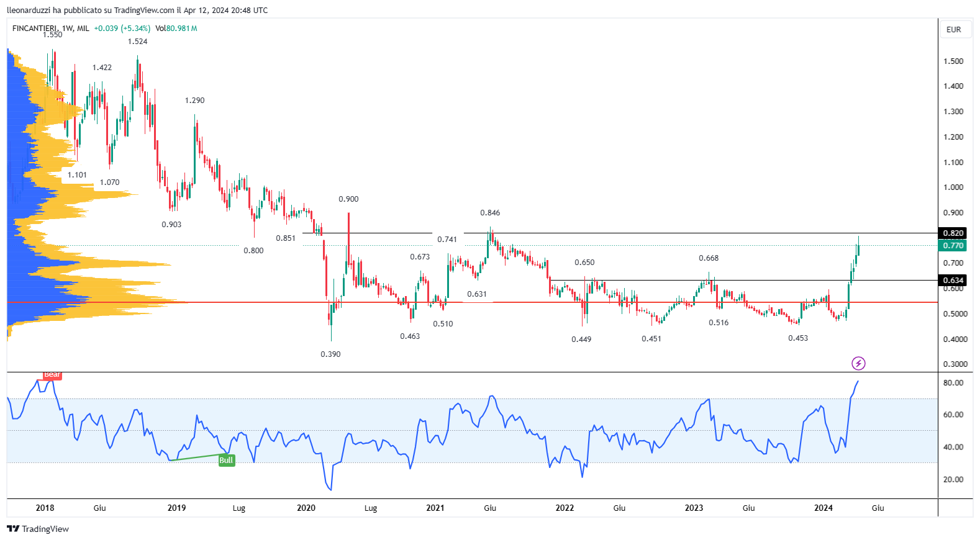Viewport: 980px width, 540px height.
Task: Click the 2023 label on time axis
Action: (694, 508)
